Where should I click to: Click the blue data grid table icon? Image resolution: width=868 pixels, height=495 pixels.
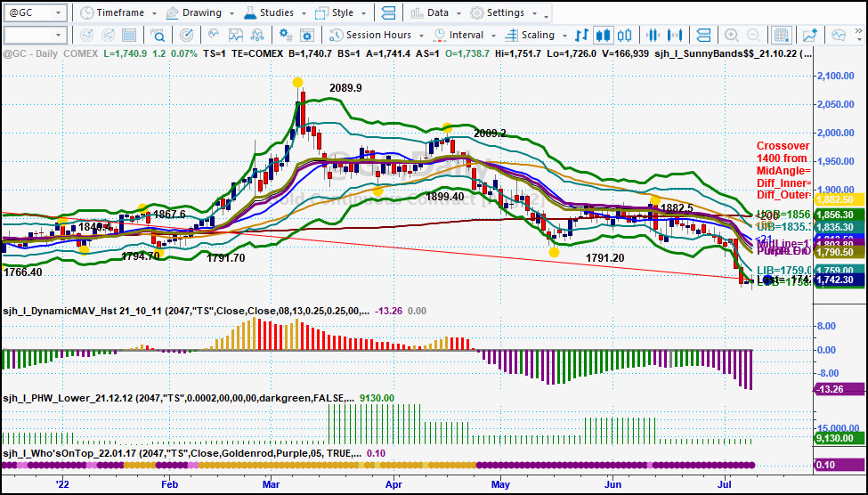click(x=129, y=36)
